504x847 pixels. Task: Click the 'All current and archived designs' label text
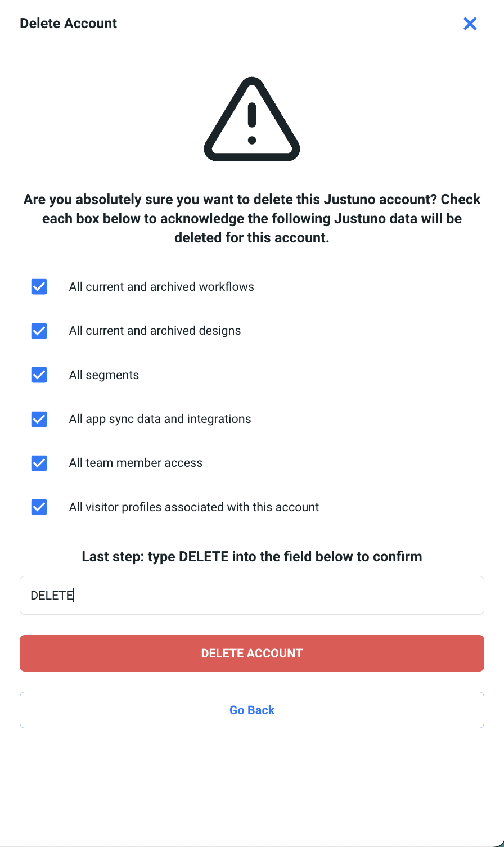(x=155, y=331)
